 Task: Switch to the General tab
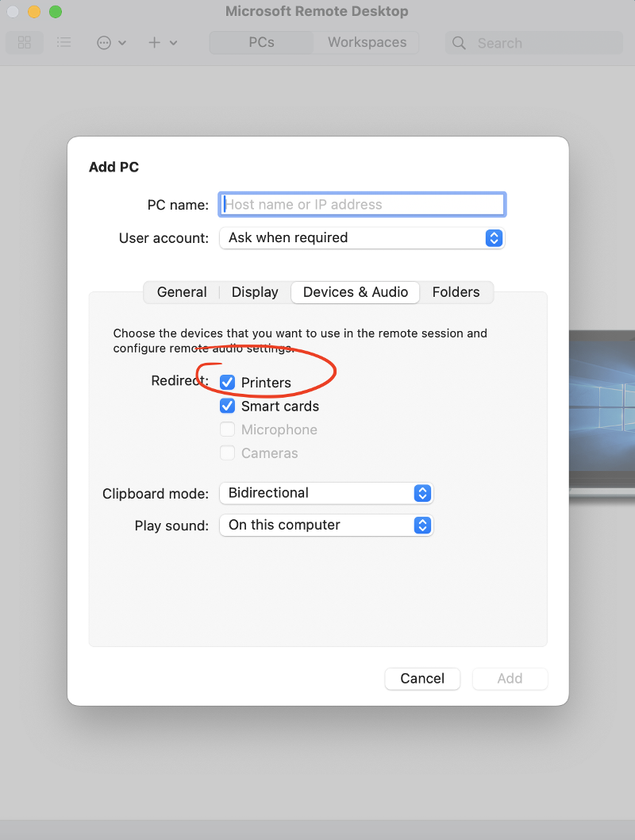[182, 292]
